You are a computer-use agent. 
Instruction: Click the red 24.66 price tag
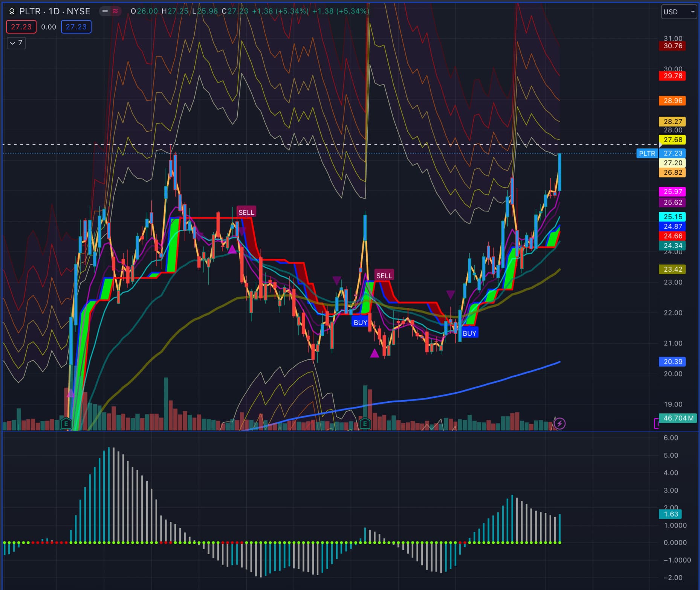pos(673,236)
